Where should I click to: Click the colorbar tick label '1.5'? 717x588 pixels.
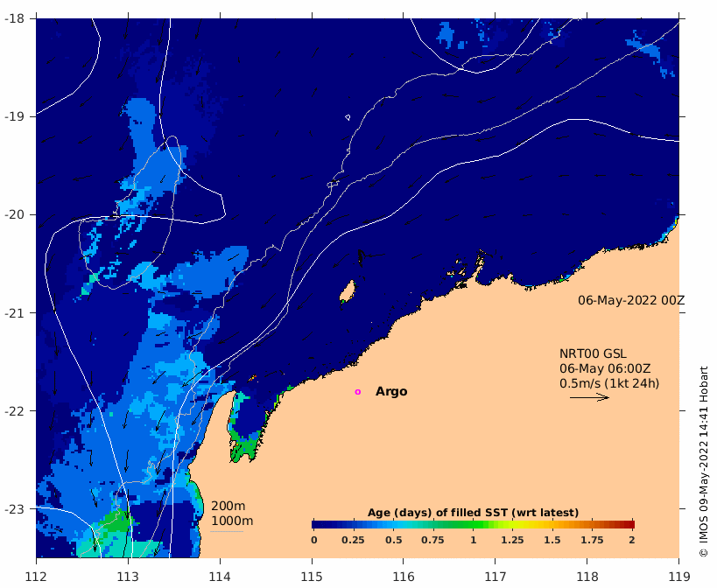552,540
